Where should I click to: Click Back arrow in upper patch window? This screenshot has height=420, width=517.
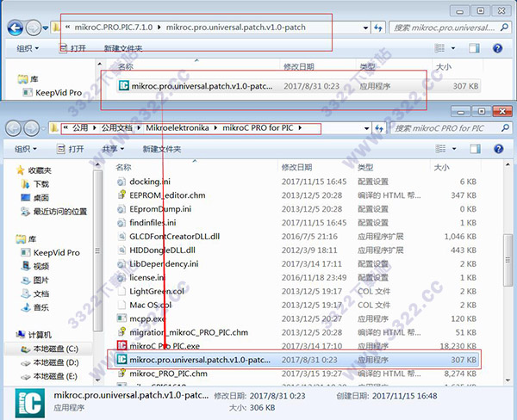click(16, 28)
